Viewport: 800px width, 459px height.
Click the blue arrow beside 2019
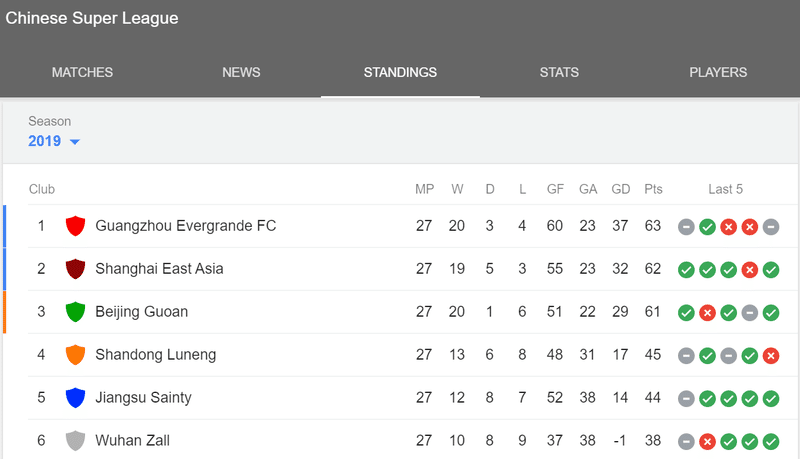click(74, 142)
